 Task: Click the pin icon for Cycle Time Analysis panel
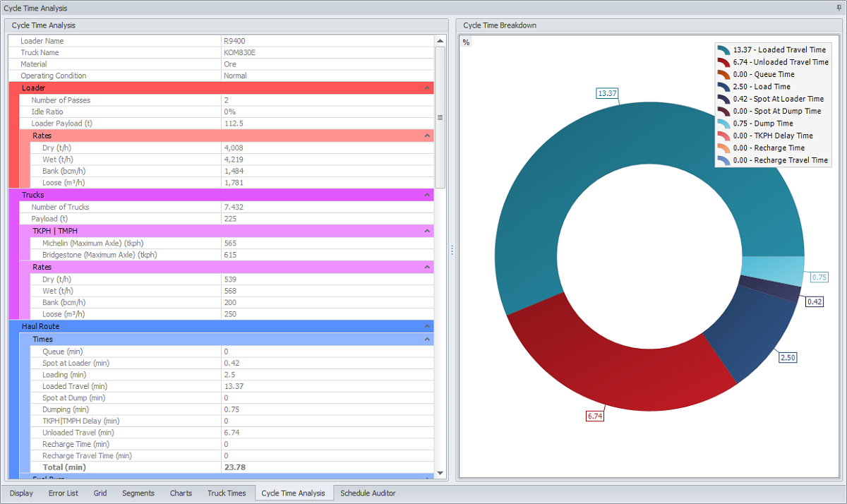coord(839,8)
